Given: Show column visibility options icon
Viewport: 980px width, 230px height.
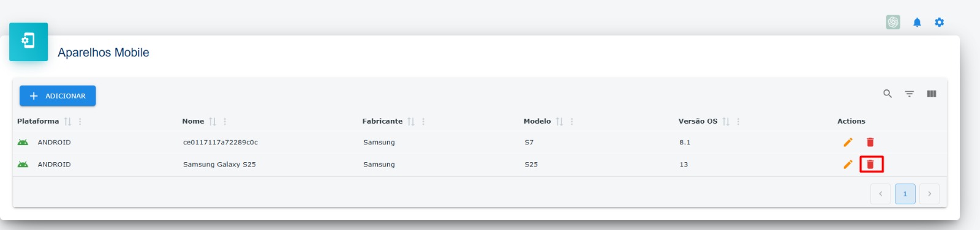Looking at the screenshot, I should point(932,94).
